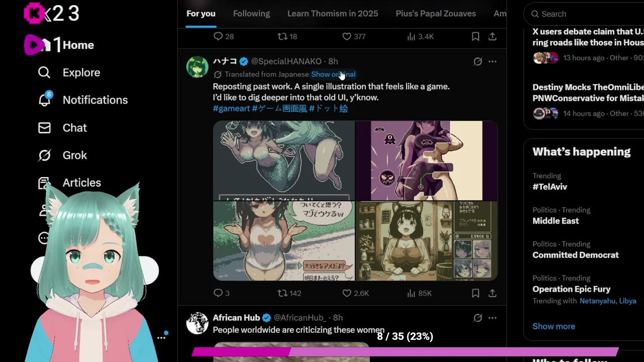Screen dimensions: 644x362
Task: Repost the top post with 18 reposts
Action: point(287,36)
